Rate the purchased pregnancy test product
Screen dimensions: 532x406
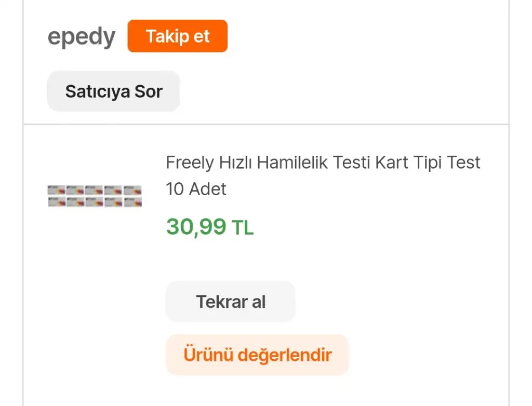tap(257, 355)
